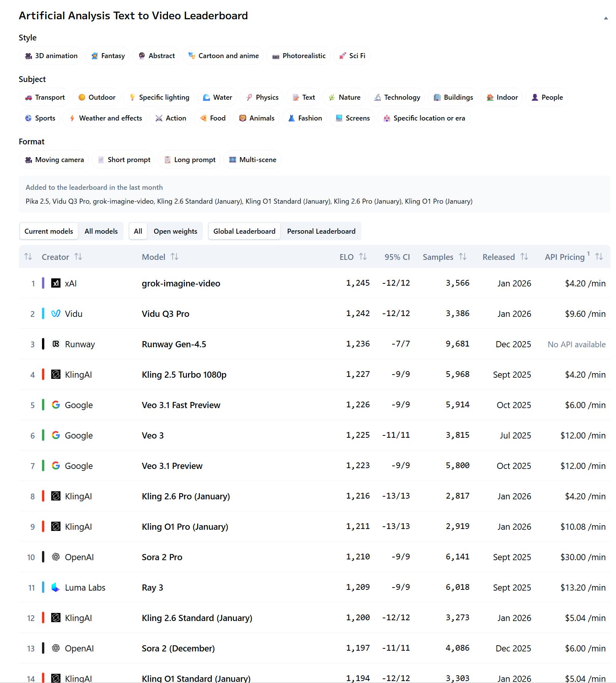Filter by Screens subject
Viewport: 616px width, 683px height.
pyautogui.click(x=352, y=118)
